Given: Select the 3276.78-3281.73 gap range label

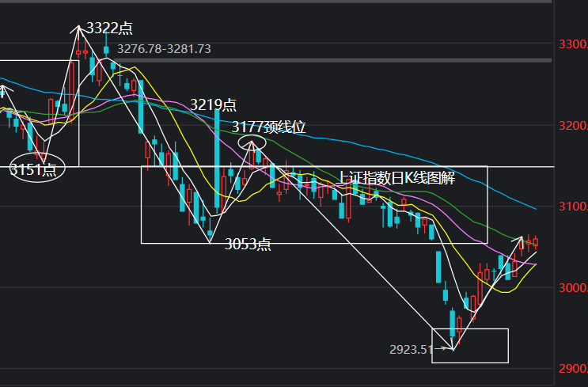Looking at the screenshot, I should coord(165,49).
